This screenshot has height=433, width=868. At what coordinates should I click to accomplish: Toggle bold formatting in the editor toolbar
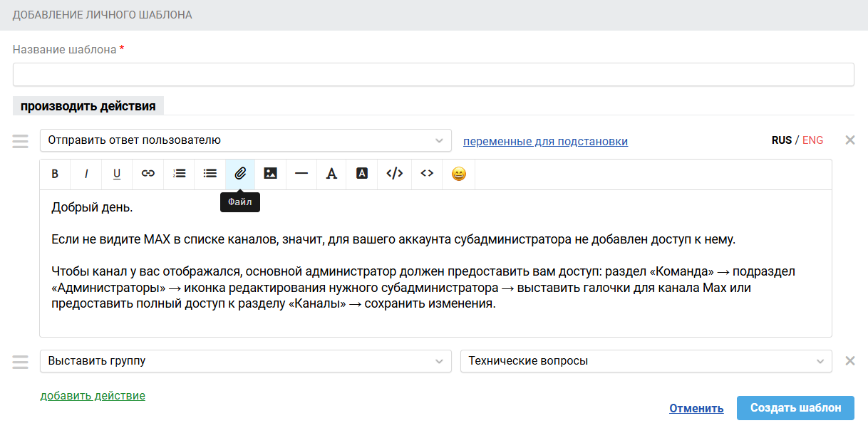tap(55, 174)
